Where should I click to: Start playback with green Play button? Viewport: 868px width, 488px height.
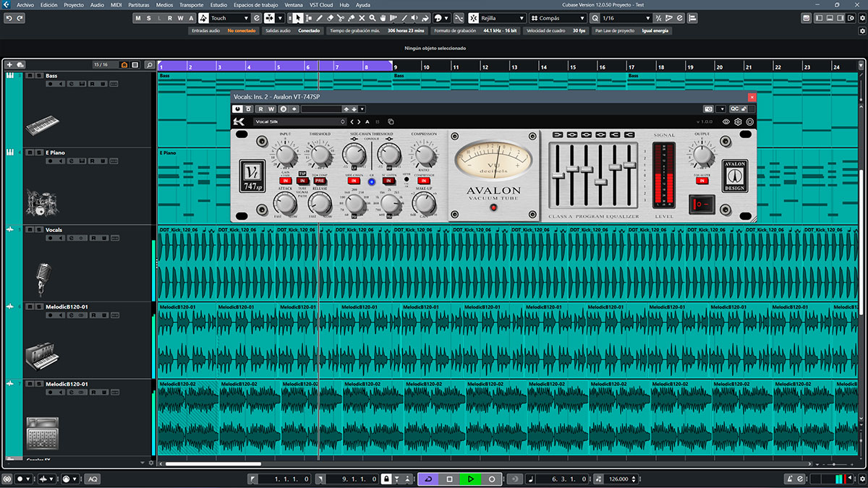[470, 479]
